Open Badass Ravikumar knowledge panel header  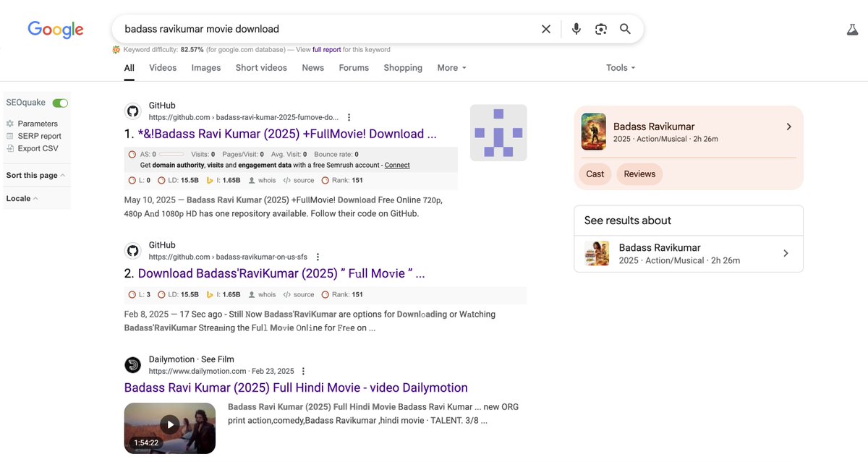pyautogui.click(x=688, y=132)
